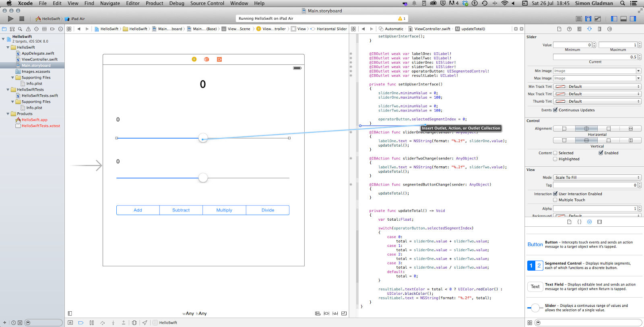Image resolution: width=644 pixels, height=327 pixels.
Task: Collapse the HelloSwiftTests group
Action: [x=8, y=89]
